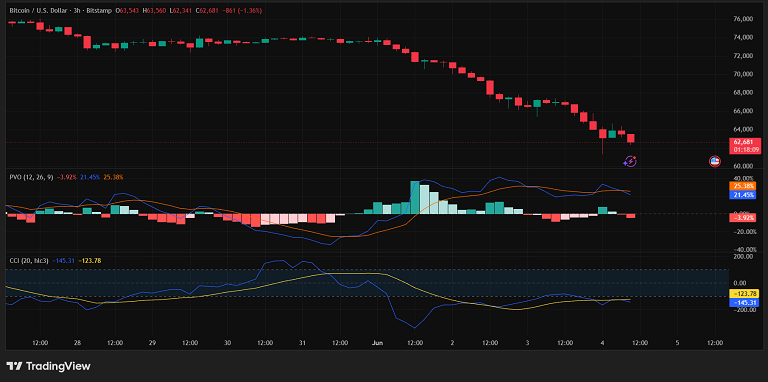Click the US flag economic event icon
Screen dimensions: 768x382
click(x=715, y=161)
